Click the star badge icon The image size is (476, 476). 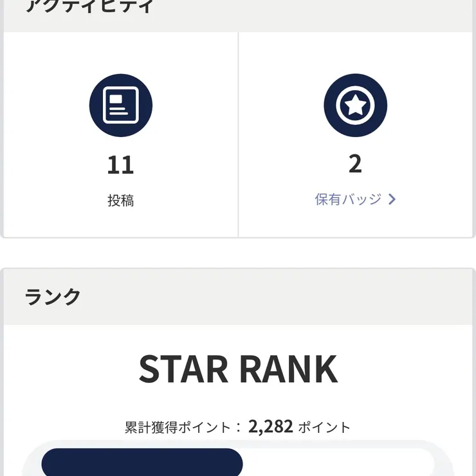(355, 105)
